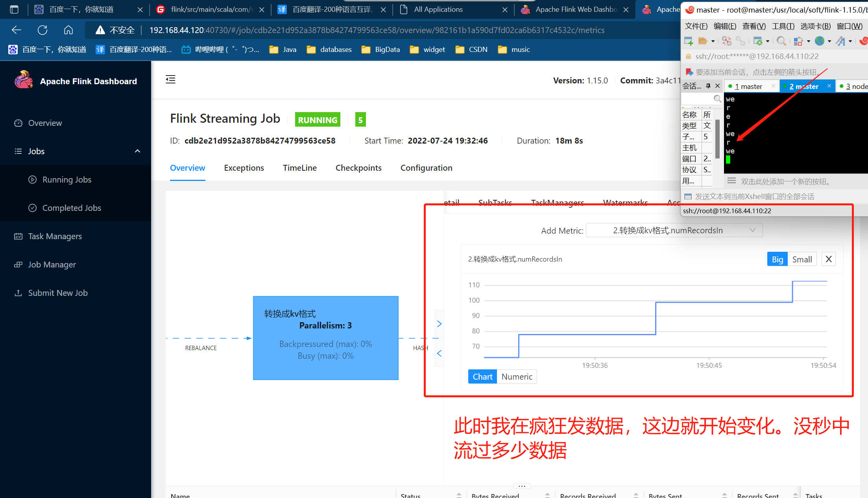Image resolution: width=868 pixels, height=498 pixels.
Task: Select Big chart size option
Action: (x=777, y=259)
